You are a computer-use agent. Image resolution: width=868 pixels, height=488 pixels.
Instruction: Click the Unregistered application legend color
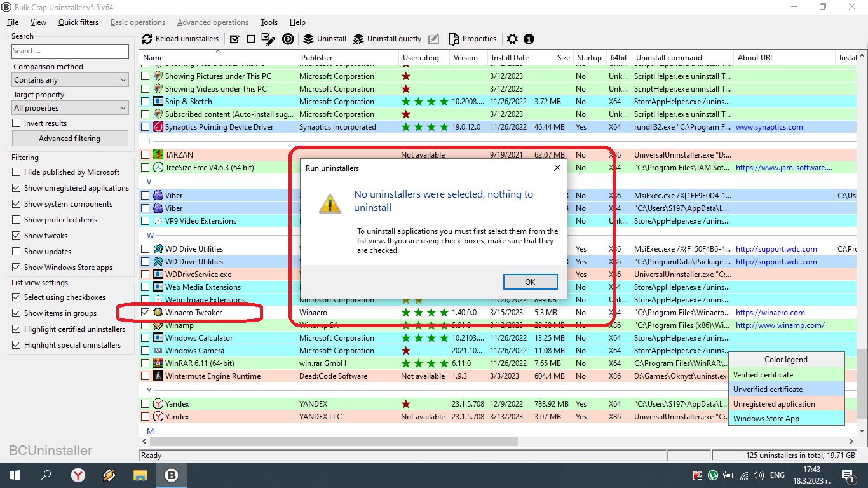point(786,404)
